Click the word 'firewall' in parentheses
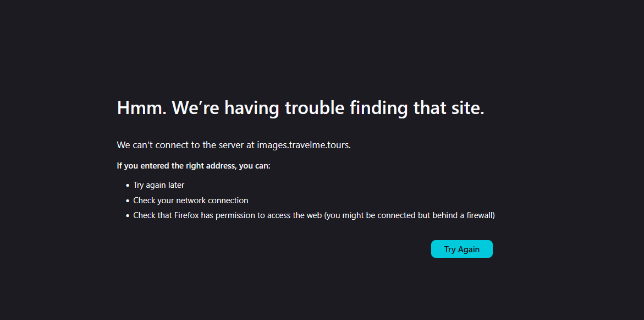Image resolution: width=644 pixels, height=320 pixels. [x=477, y=215]
